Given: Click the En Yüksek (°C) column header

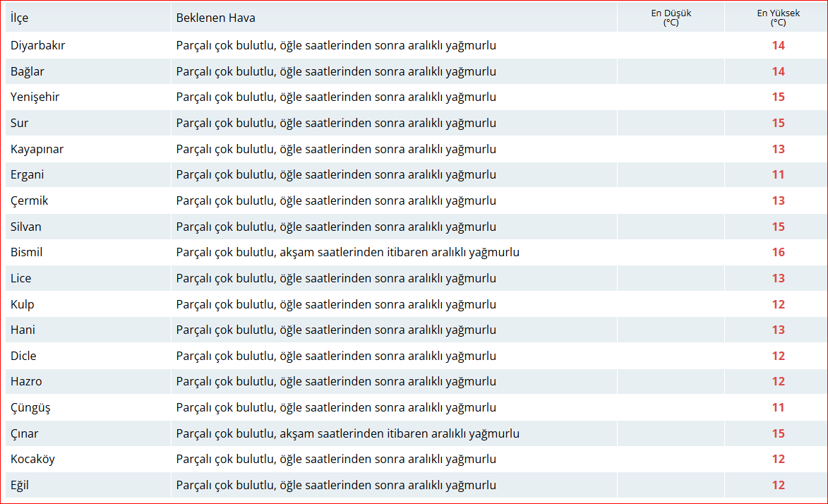Looking at the screenshot, I should click(777, 18).
